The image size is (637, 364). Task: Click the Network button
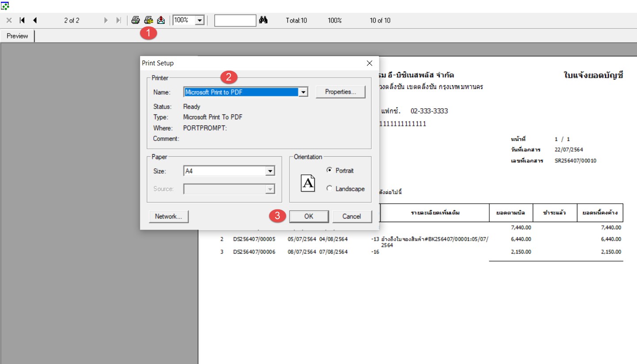tap(168, 216)
